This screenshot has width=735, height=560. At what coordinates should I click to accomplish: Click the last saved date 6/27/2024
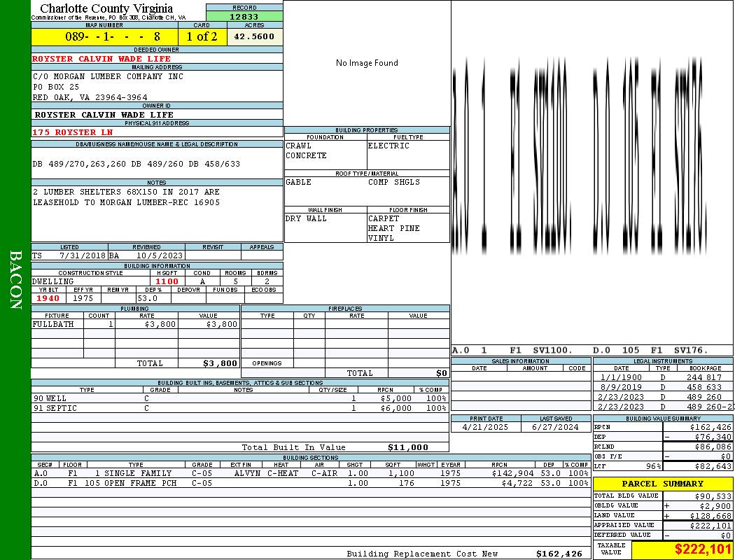pyautogui.click(x=555, y=427)
